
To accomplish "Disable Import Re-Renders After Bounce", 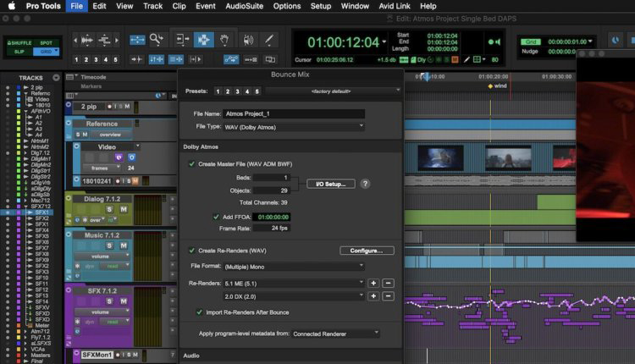I will [200, 312].
